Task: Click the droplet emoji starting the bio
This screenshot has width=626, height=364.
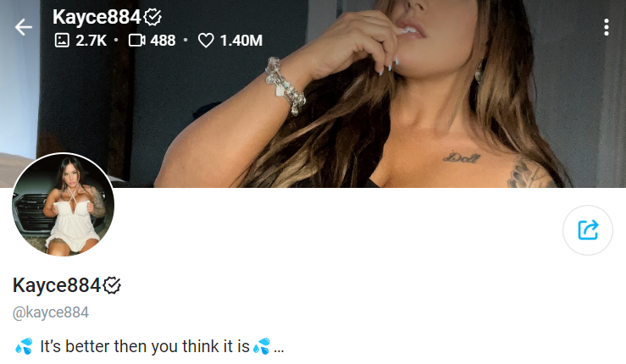Action: pyautogui.click(x=24, y=346)
